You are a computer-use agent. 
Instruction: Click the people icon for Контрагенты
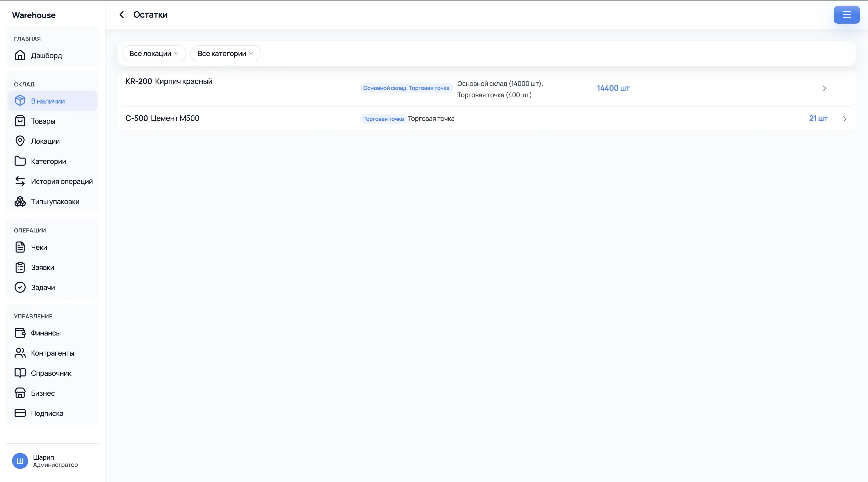20,353
